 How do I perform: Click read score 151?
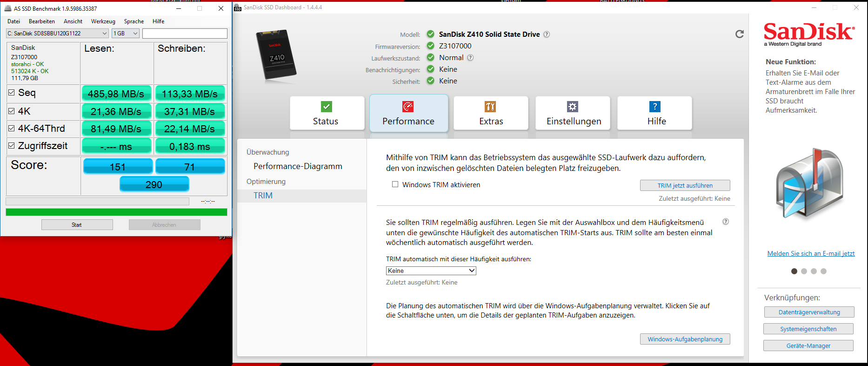coord(118,166)
